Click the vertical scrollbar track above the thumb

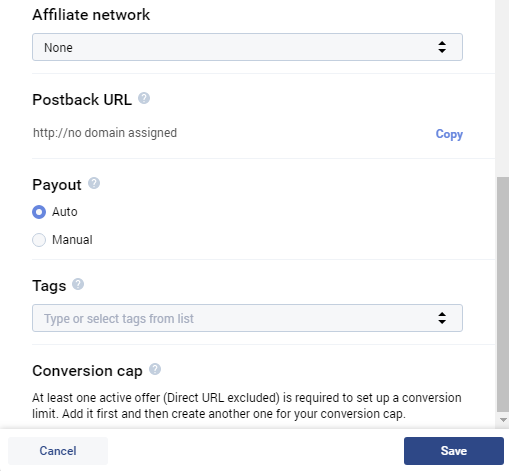(x=503, y=88)
